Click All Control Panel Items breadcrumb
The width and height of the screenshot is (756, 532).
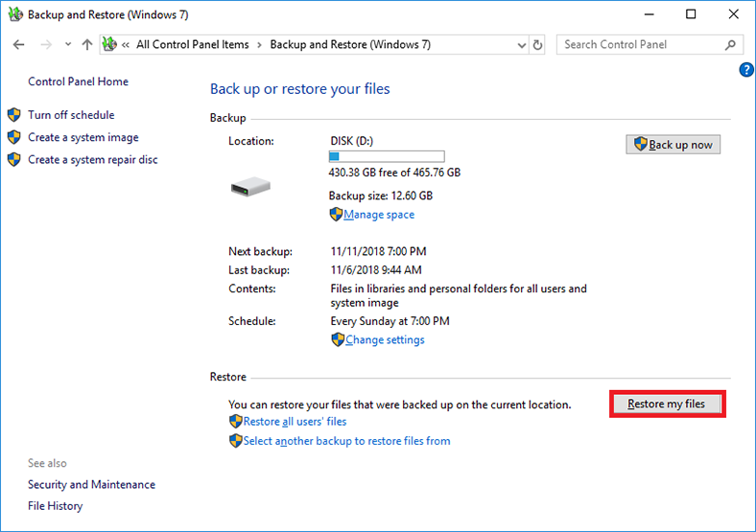point(193,45)
